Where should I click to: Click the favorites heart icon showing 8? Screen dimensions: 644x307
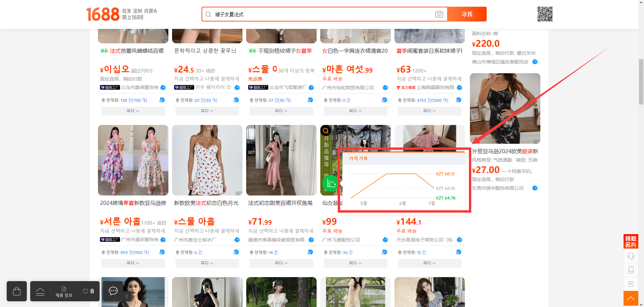point(89,291)
